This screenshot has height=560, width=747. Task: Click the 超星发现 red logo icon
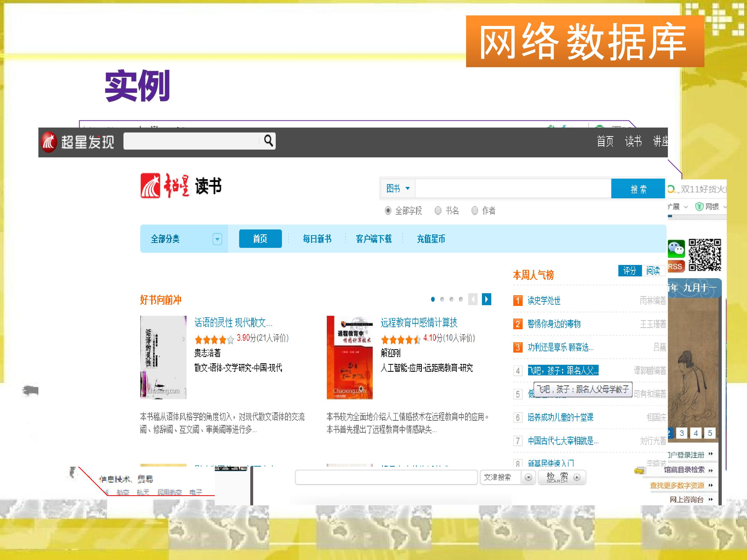tap(49, 142)
